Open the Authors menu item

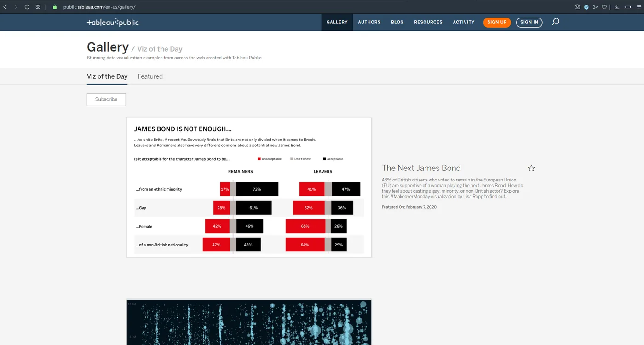[369, 22]
